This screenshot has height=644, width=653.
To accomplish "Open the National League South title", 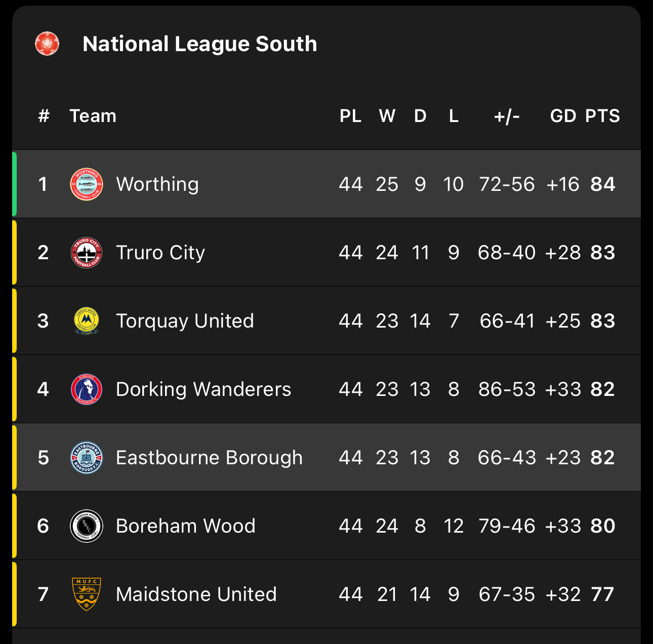I will pos(200,44).
